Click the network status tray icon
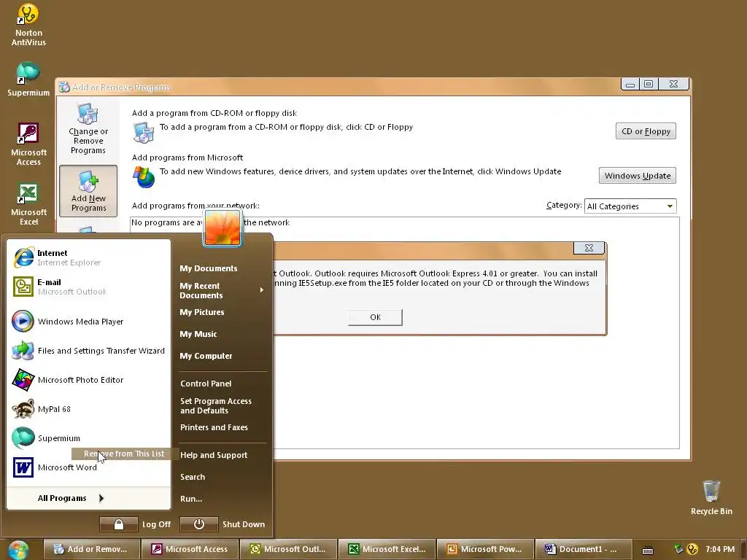The height and width of the screenshot is (560, 747). (x=679, y=549)
